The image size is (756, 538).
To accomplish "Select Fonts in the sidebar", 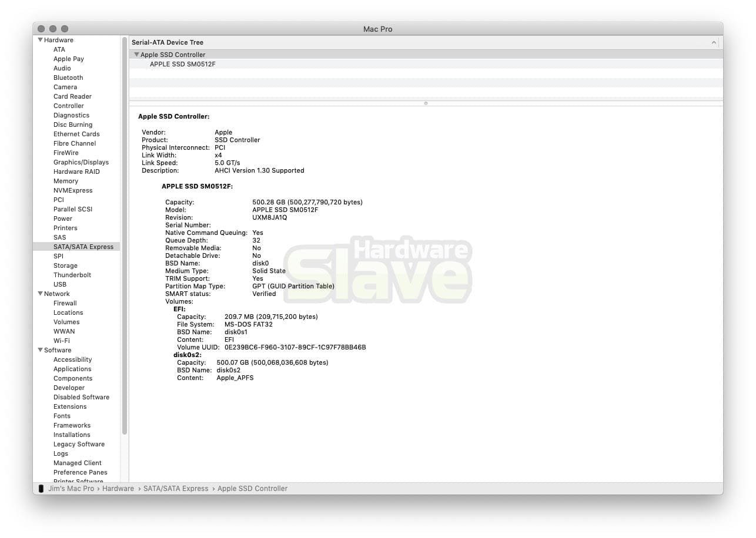I will 62,416.
